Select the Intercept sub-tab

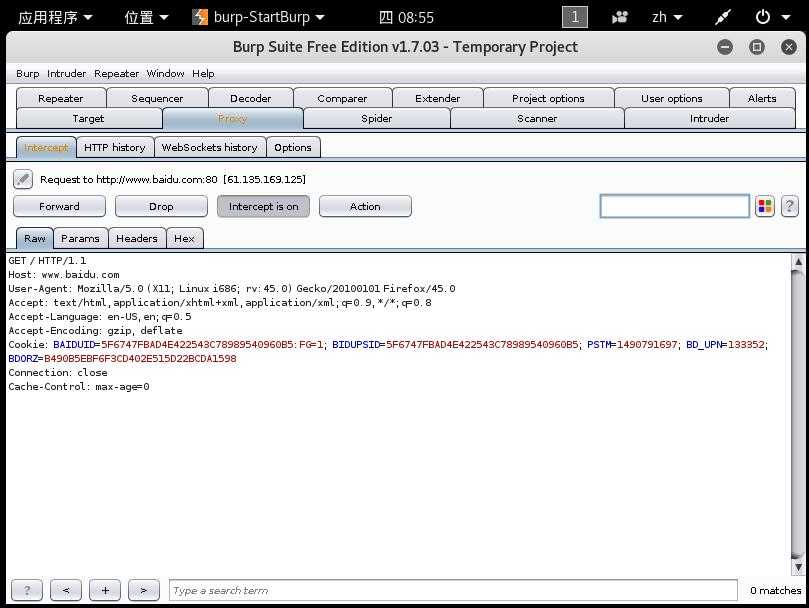tap(46, 148)
